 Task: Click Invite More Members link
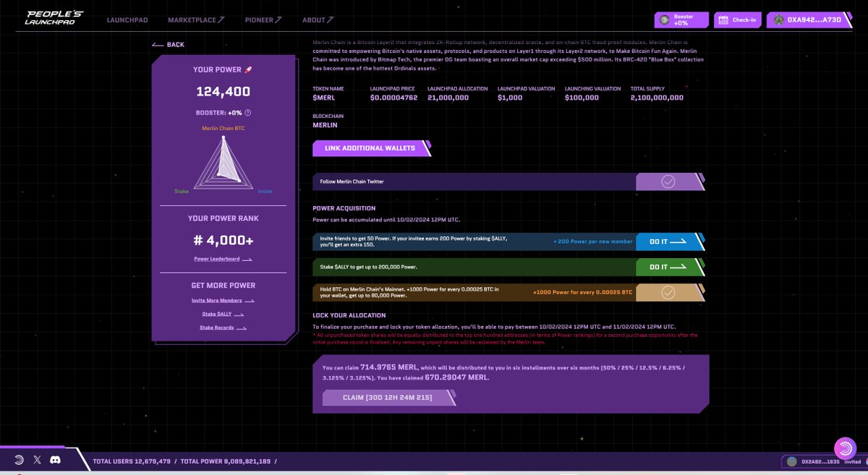(x=223, y=300)
